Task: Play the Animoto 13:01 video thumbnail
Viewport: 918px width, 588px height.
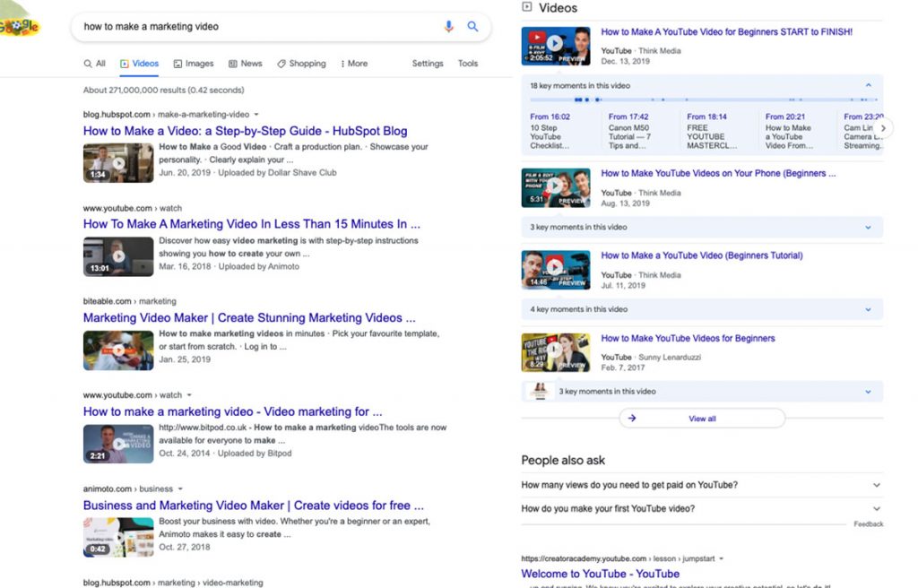Action: coord(118,256)
